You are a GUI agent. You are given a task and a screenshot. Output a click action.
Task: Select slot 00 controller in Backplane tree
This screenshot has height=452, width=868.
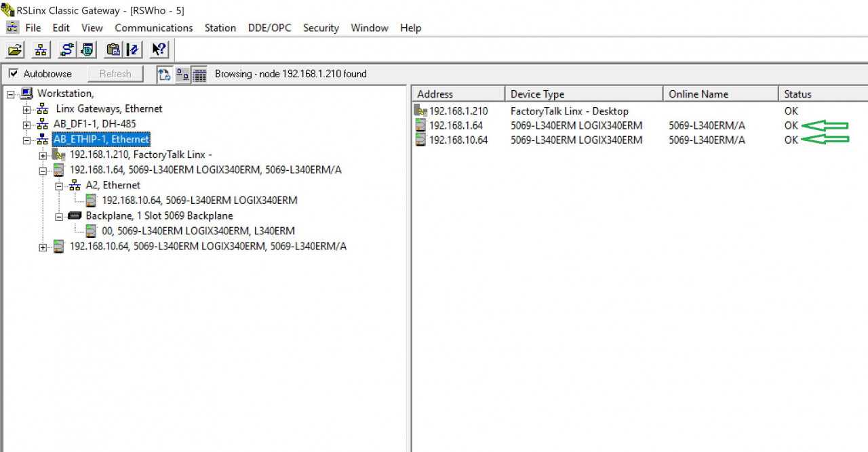[198, 231]
